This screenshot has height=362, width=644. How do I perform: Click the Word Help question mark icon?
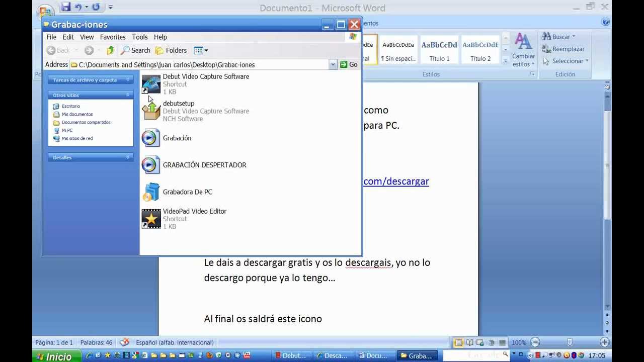[x=606, y=22]
